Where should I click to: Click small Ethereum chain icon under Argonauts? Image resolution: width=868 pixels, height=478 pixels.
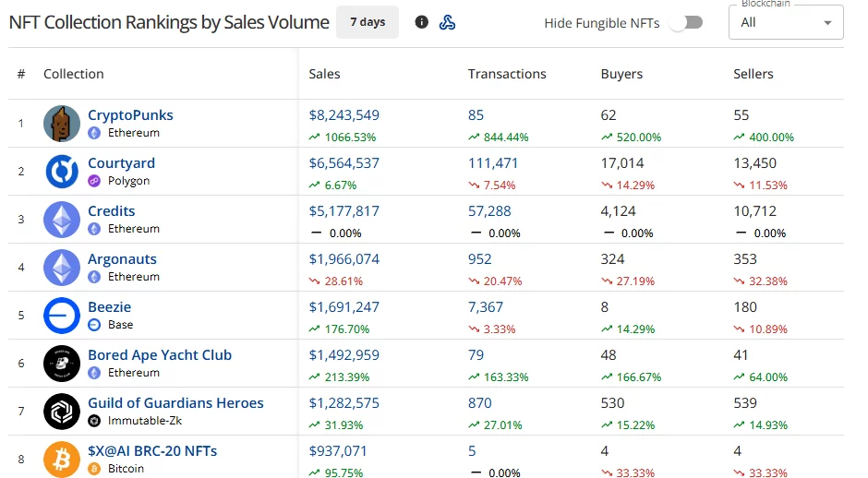click(x=95, y=277)
